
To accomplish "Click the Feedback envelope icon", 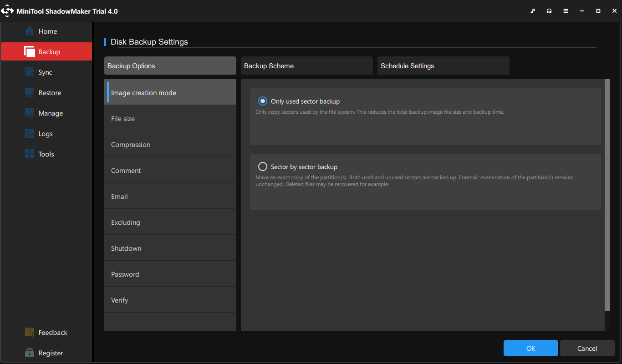I will [30, 333].
